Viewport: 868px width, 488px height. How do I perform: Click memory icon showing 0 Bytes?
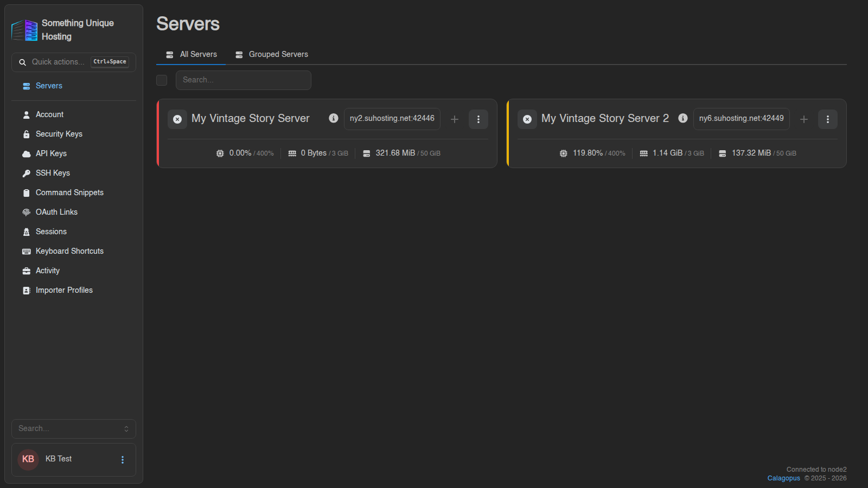pos(292,153)
